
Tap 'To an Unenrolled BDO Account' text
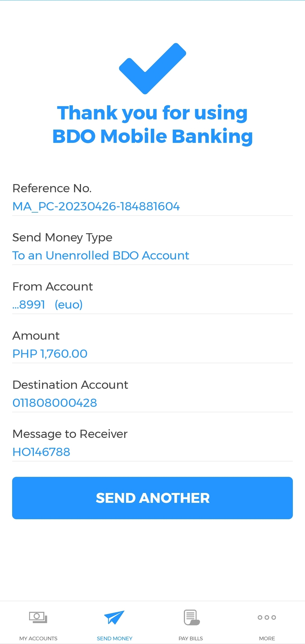point(101,256)
